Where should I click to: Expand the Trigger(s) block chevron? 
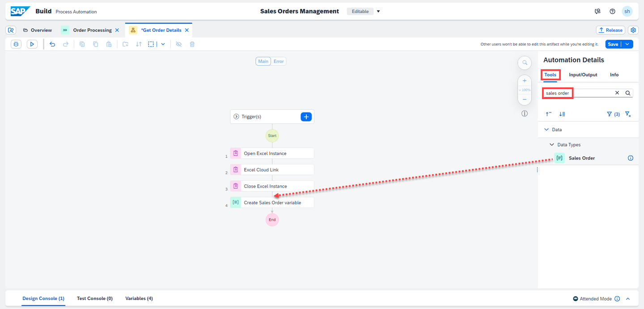237,117
